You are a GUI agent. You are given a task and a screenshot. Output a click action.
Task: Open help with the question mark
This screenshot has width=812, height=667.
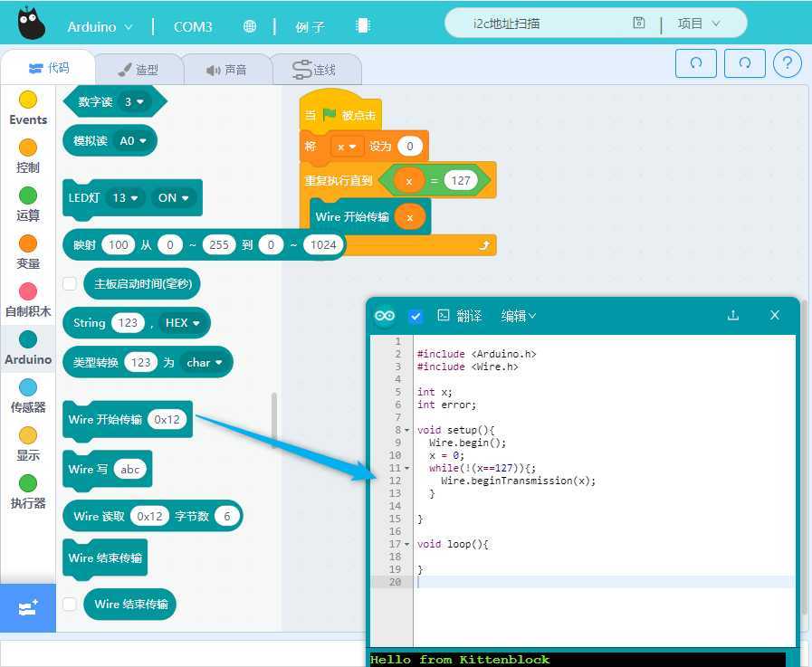point(788,63)
